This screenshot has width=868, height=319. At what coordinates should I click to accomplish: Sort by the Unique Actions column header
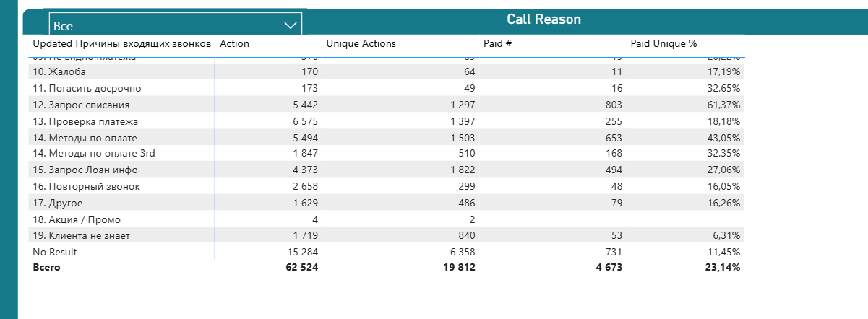[361, 44]
